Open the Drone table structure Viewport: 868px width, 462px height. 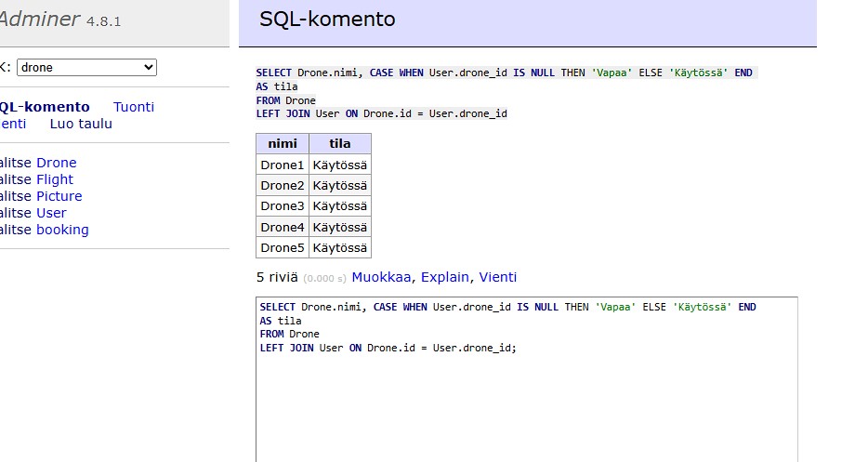(57, 163)
